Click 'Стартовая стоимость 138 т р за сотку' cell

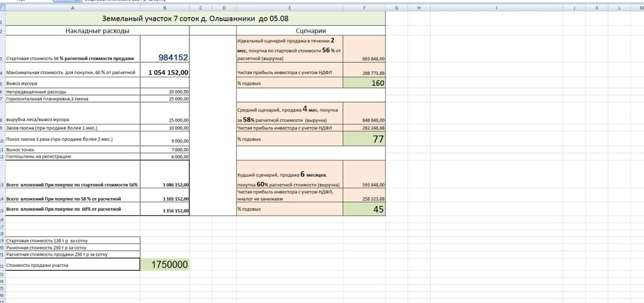pyautogui.click(x=72, y=241)
